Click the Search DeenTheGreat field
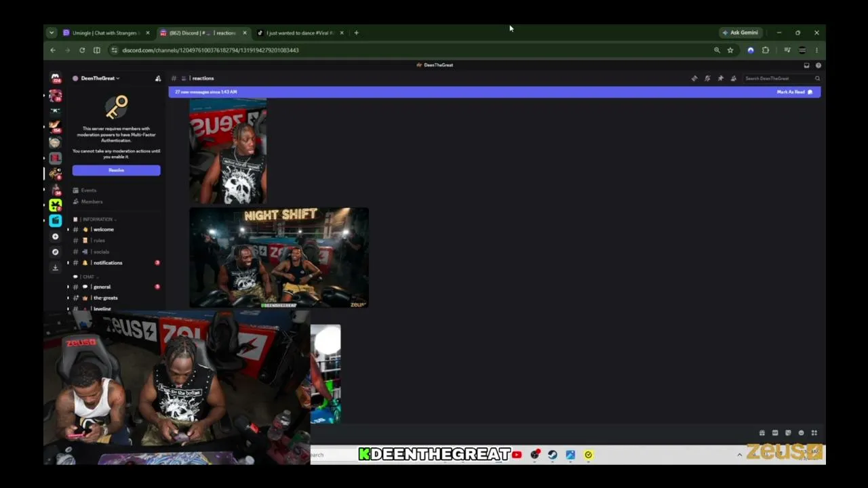The height and width of the screenshot is (488, 868). (x=783, y=79)
